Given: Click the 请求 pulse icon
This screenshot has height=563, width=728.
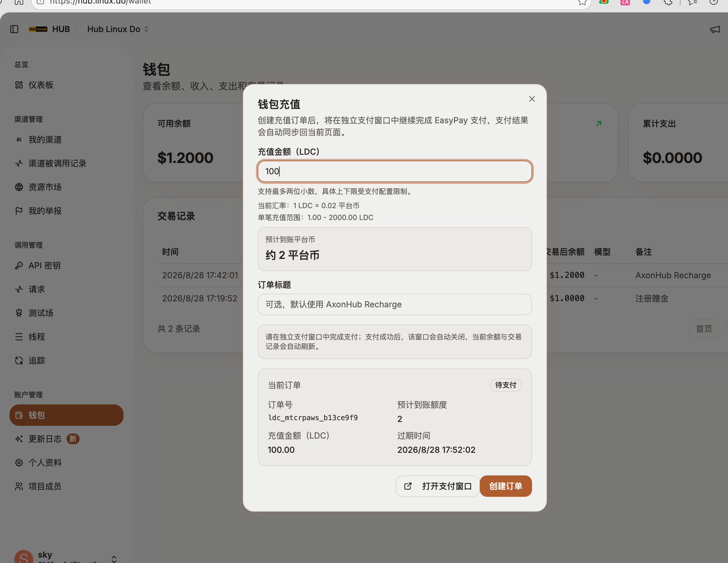Looking at the screenshot, I should pos(19,289).
